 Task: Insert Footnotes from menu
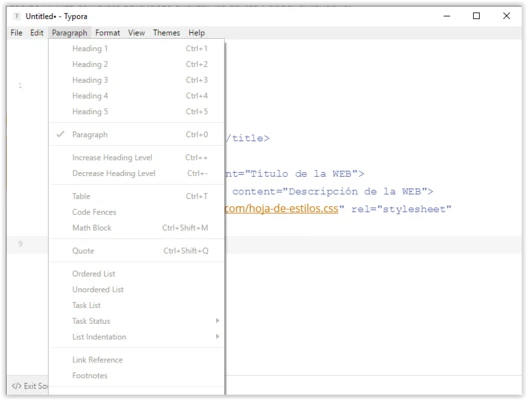(137, 376)
